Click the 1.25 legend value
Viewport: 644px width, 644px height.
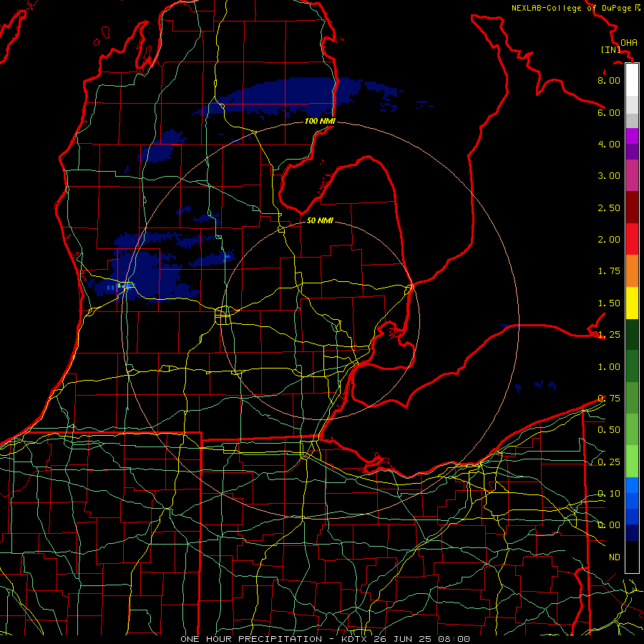(609, 335)
